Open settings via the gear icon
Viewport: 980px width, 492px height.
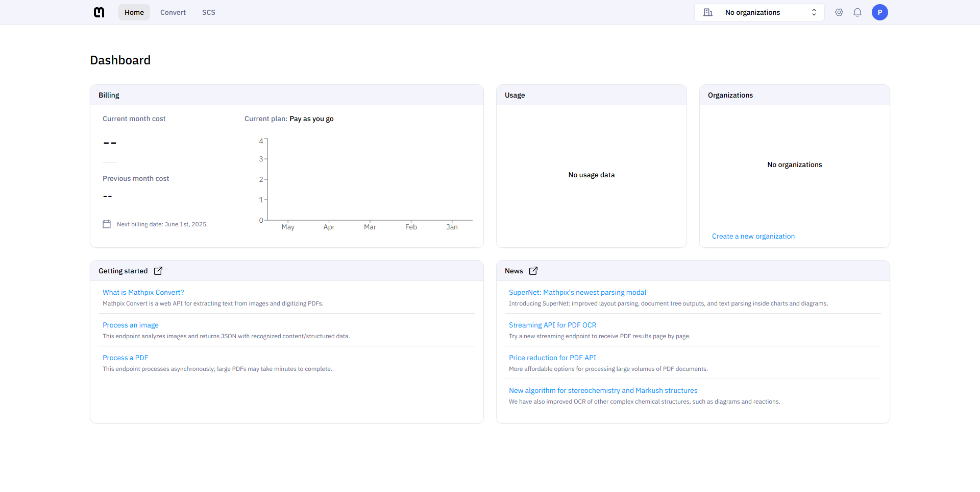tap(839, 12)
